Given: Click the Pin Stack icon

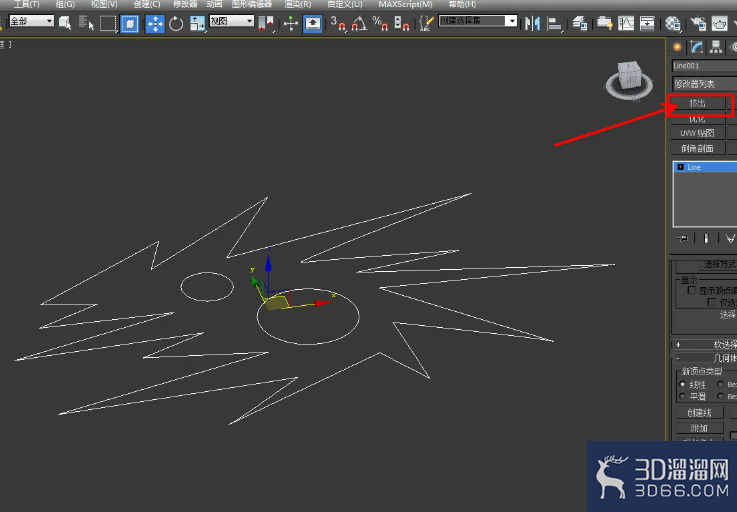Looking at the screenshot, I should [683, 238].
